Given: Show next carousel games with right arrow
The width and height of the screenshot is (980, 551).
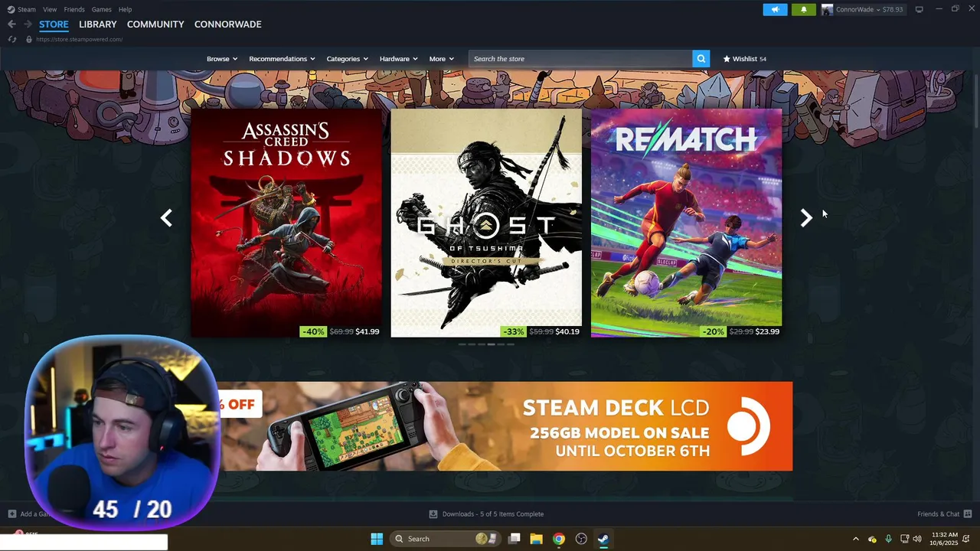Looking at the screenshot, I should pos(805,218).
